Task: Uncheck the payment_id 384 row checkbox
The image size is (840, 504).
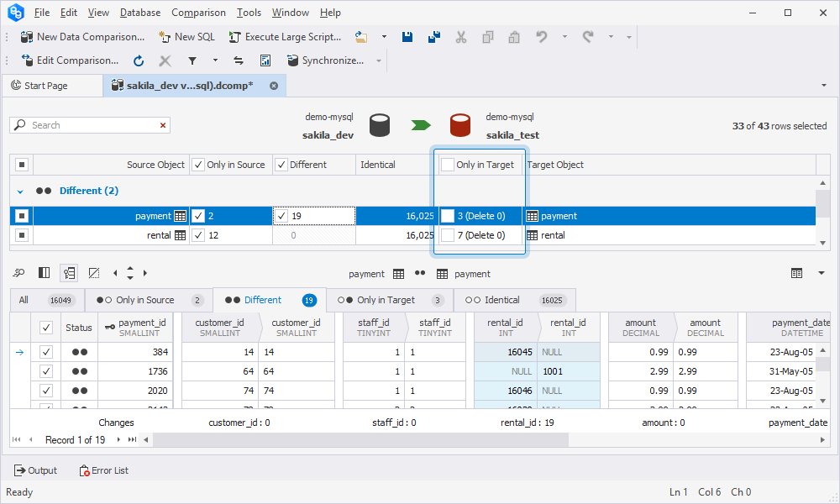Action: [x=46, y=352]
